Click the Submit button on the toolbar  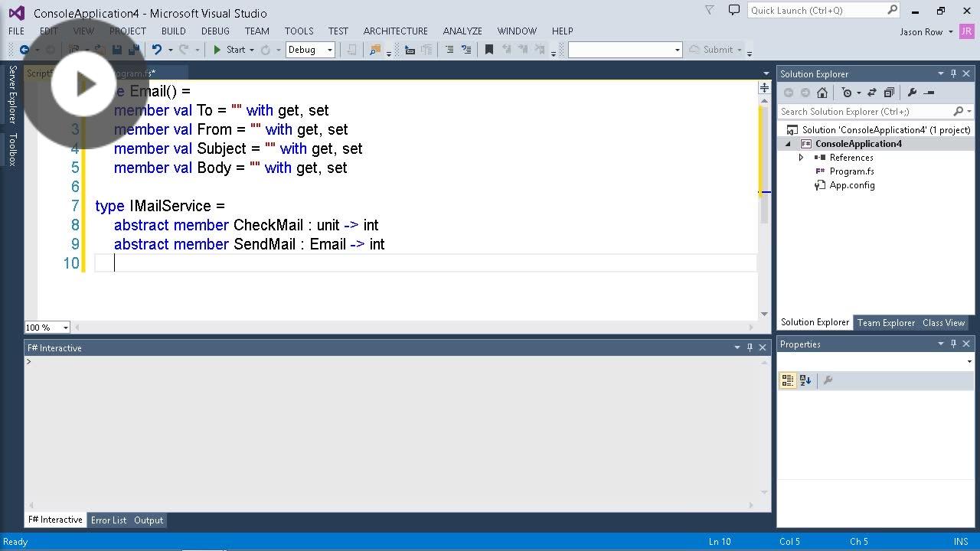718,49
